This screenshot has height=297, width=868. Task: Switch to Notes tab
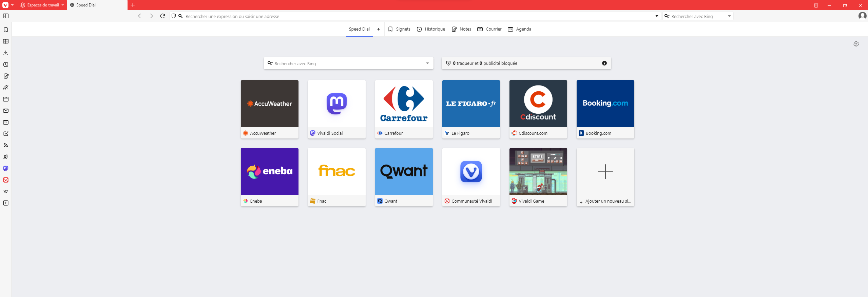click(461, 29)
